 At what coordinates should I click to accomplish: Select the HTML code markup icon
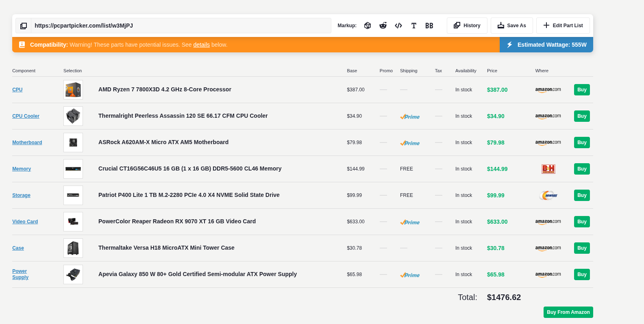pyautogui.click(x=398, y=26)
